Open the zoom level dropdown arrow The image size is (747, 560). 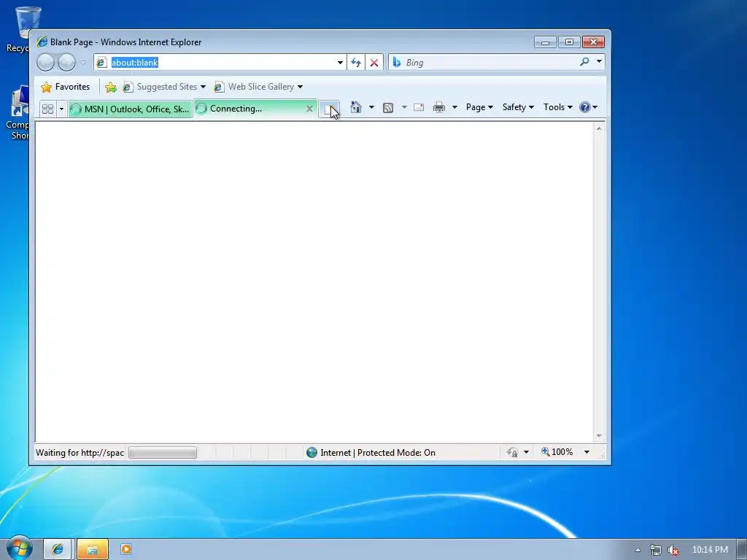(587, 452)
